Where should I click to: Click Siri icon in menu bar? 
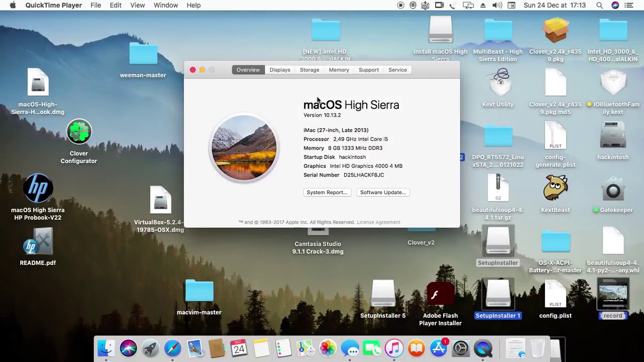pos(615,5)
